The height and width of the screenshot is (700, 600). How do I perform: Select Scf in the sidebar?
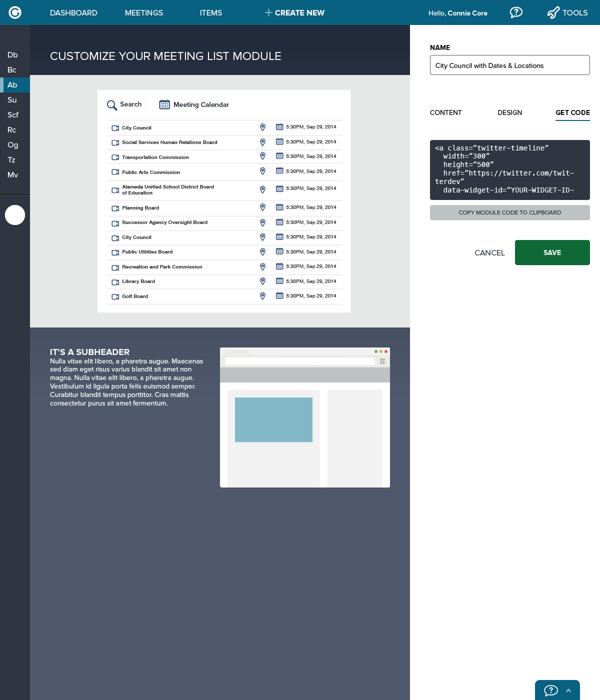coord(13,115)
